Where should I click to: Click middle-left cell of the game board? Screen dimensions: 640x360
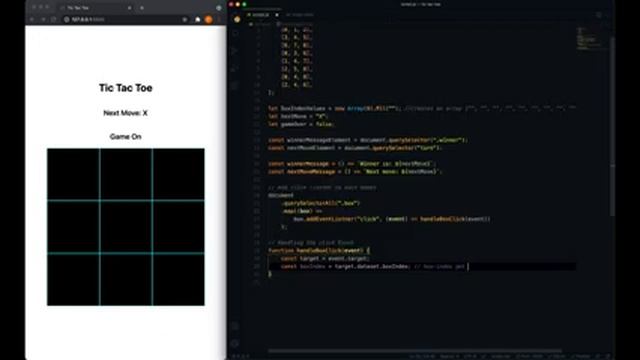pyautogui.click(x=73, y=227)
